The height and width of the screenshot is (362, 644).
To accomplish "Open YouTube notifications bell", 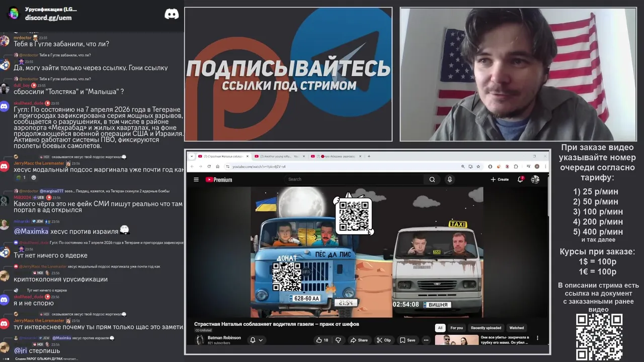I will [521, 179].
